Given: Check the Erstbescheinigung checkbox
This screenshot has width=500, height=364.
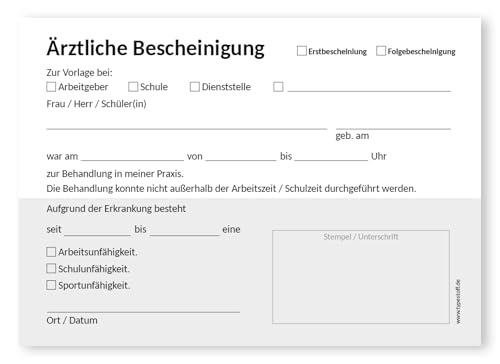Looking at the screenshot, I should [x=302, y=51].
